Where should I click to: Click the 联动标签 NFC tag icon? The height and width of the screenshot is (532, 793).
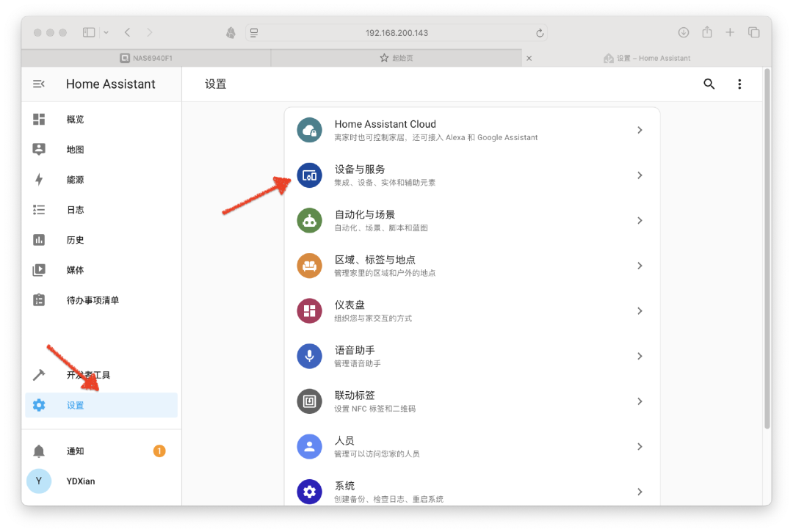(x=309, y=401)
